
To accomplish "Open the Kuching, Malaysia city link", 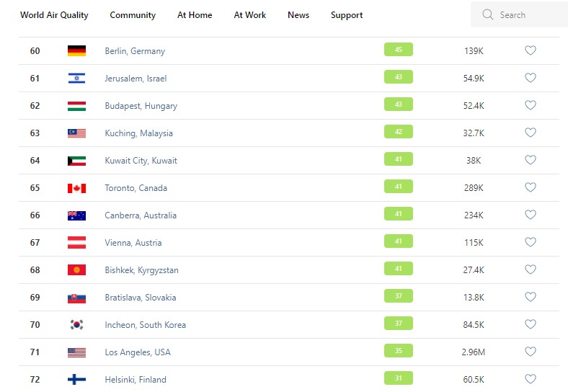I will 138,133.
